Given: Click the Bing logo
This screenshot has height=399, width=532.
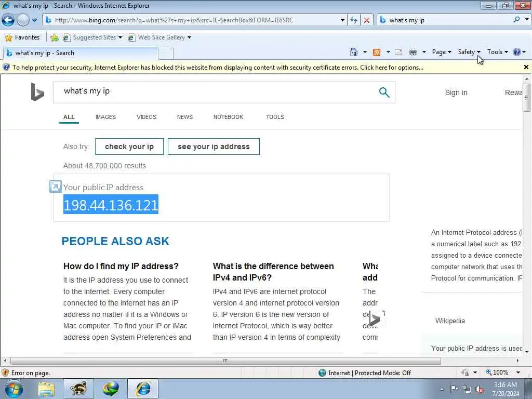Looking at the screenshot, I should coord(37,92).
